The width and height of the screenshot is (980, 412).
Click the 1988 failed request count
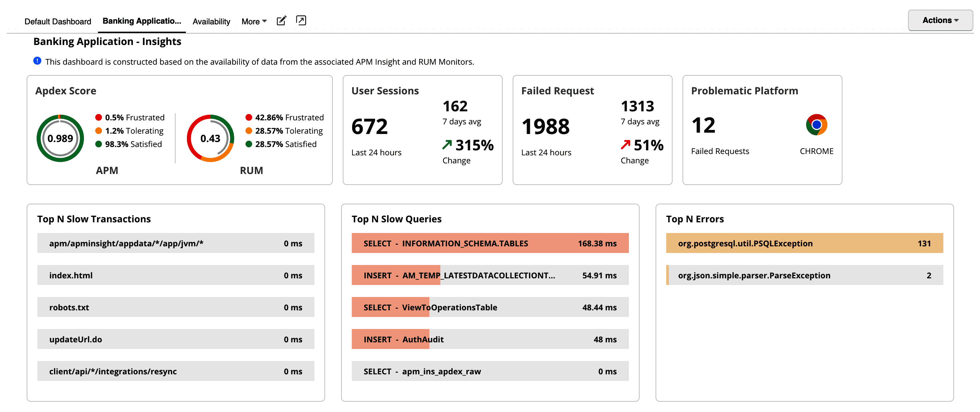[x=545, y=126]
